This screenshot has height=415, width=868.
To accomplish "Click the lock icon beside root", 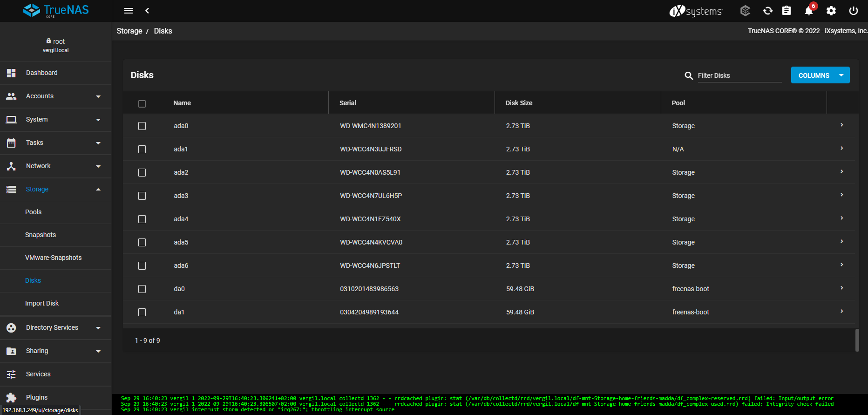I will click(48, 41).
